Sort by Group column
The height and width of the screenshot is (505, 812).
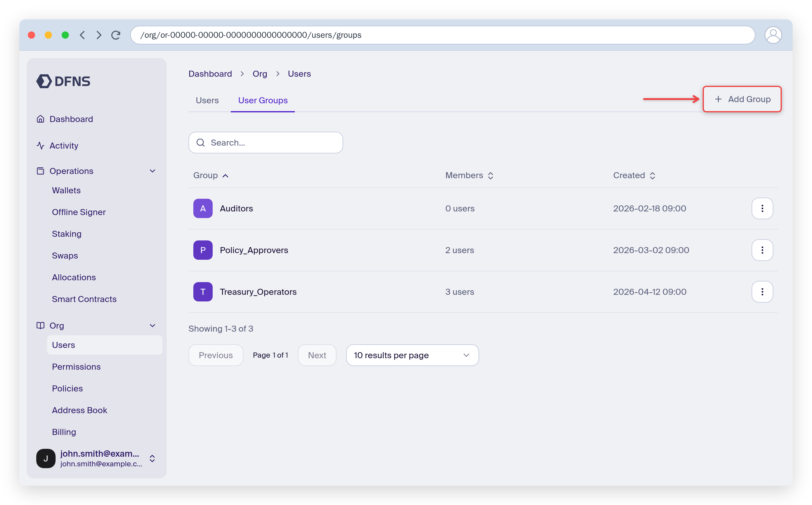(x=211, y=176)
